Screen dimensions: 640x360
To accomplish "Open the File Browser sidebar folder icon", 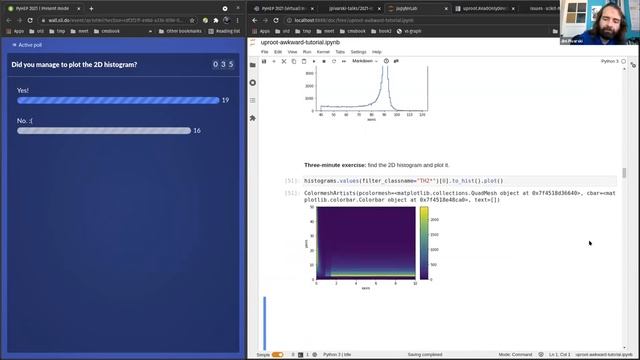I will (x=253, y=65).
